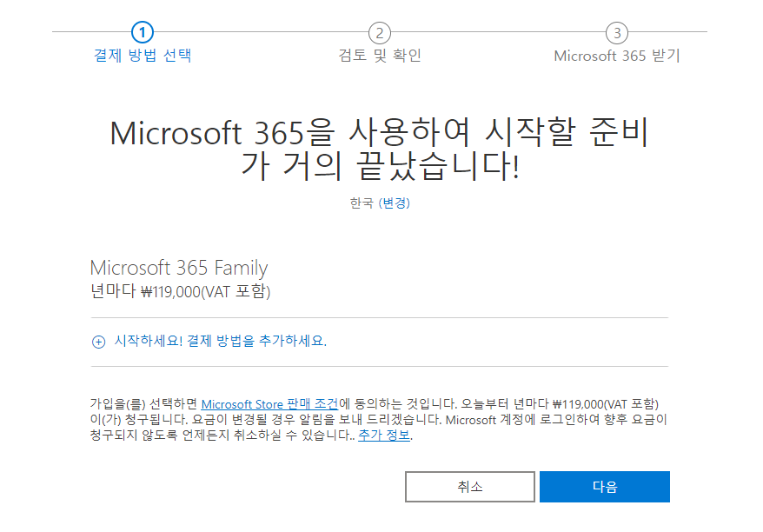Click the step 2 circle indicator
The image size is (763, 532).
point(380,33)
